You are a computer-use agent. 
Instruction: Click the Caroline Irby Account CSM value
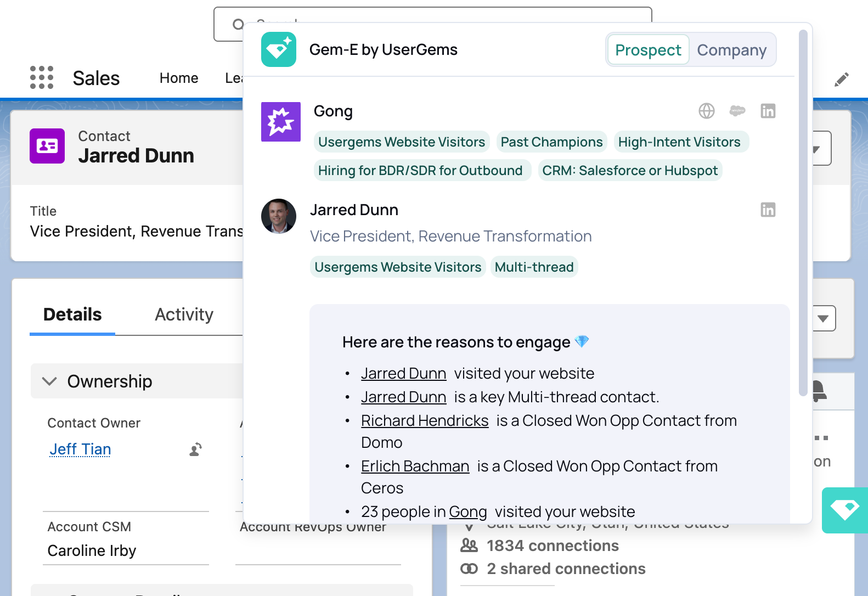tap(92, 550)
